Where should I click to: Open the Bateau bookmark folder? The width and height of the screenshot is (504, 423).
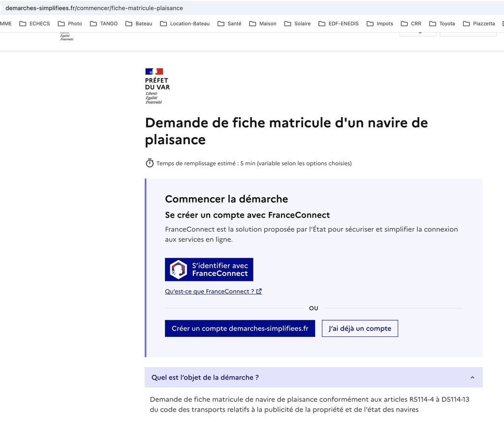click(x=139, y=24)
